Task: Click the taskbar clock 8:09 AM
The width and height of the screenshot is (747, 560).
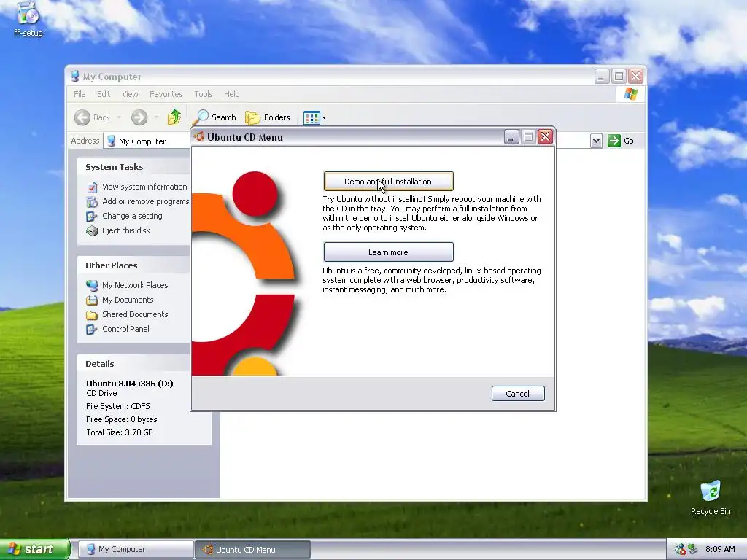Action: coord(720,550)
